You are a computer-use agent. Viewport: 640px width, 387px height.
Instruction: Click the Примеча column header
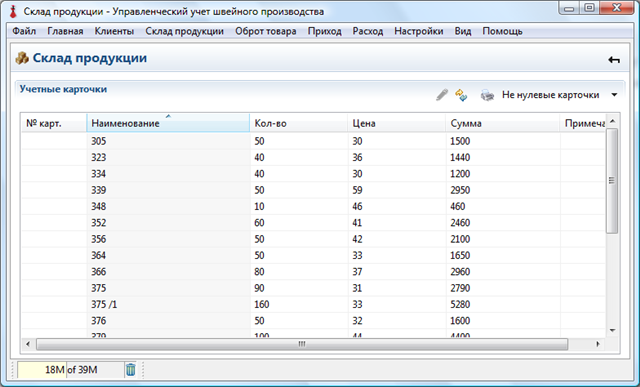[x=582, y=123]
